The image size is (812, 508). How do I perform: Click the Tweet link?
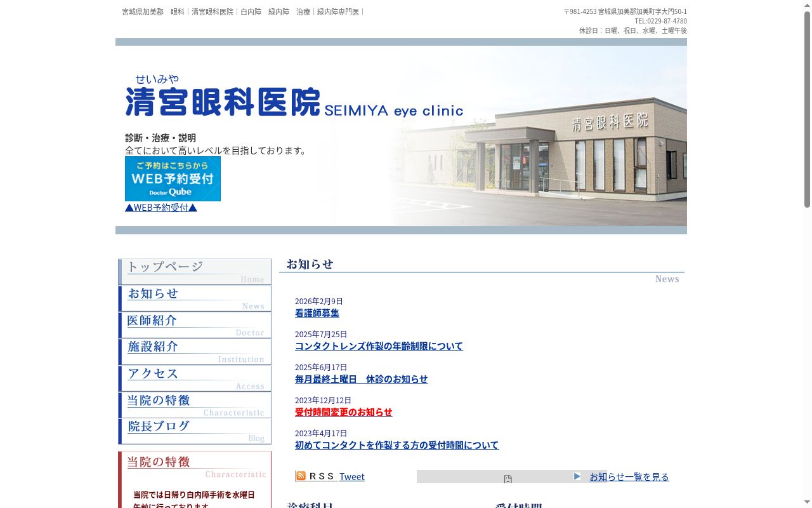pos(352,477)
